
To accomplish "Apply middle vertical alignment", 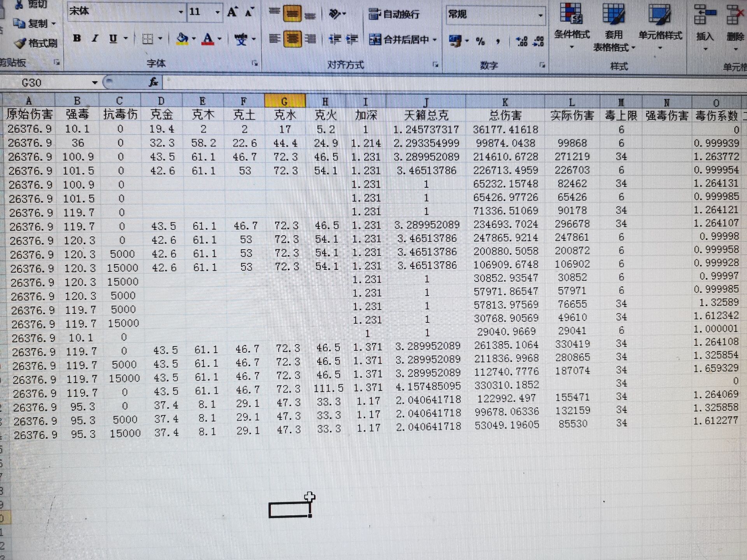I will coord(292,14).
